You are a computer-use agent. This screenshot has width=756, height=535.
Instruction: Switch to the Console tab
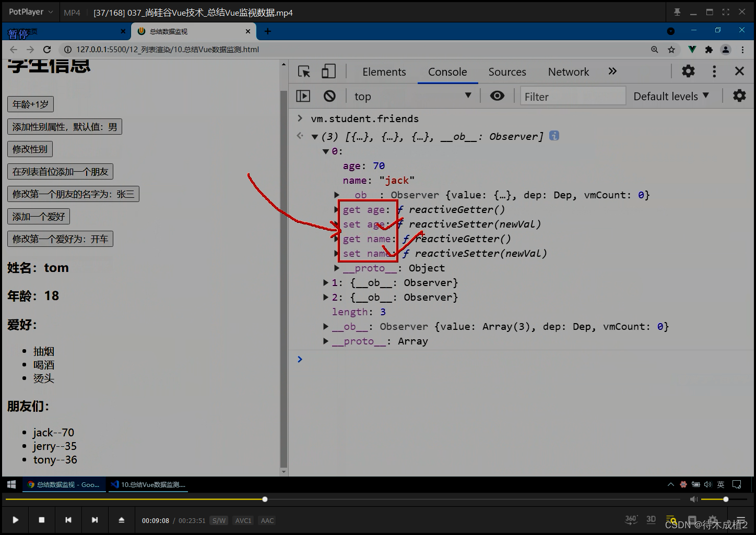click(447, 72)
